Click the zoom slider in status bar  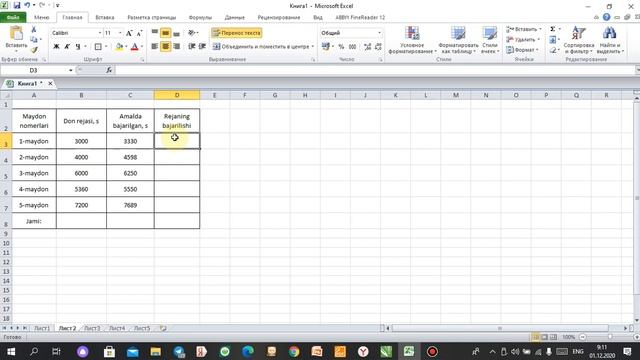click(610, 337)
